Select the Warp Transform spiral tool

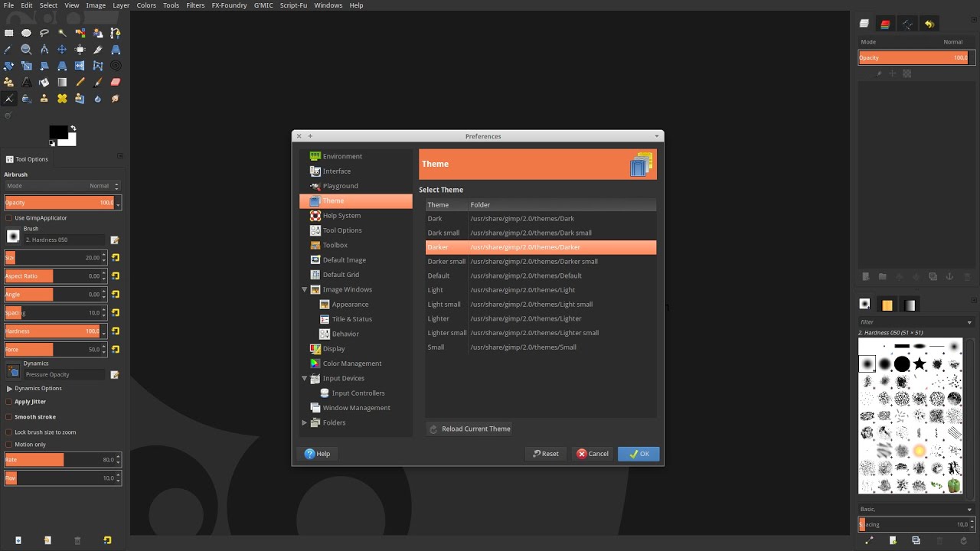pyautogui.click(x=116, y=66)
